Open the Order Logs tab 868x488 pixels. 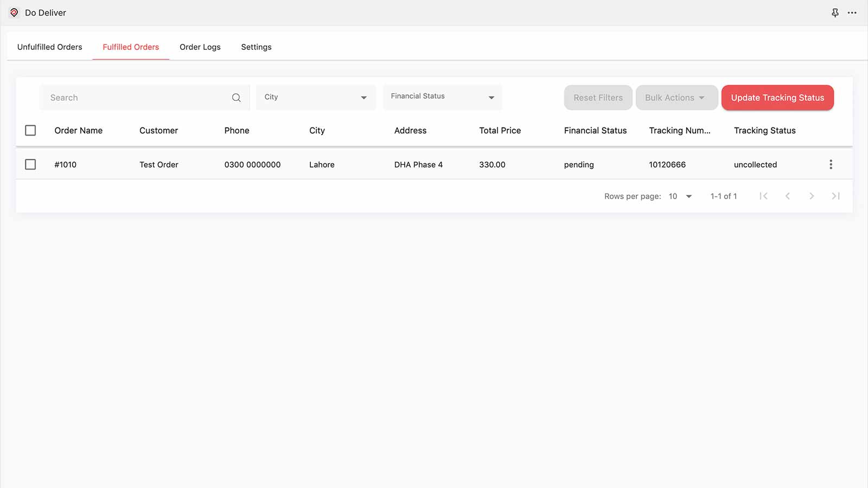click(200, 47)
